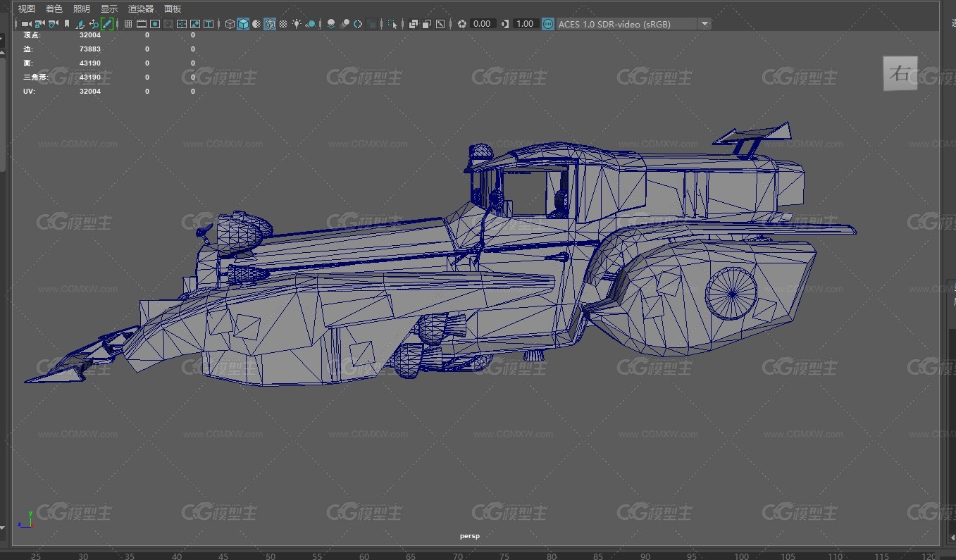
Task: Activate the 2D Pan/Zoom icon
Action: 94,24
